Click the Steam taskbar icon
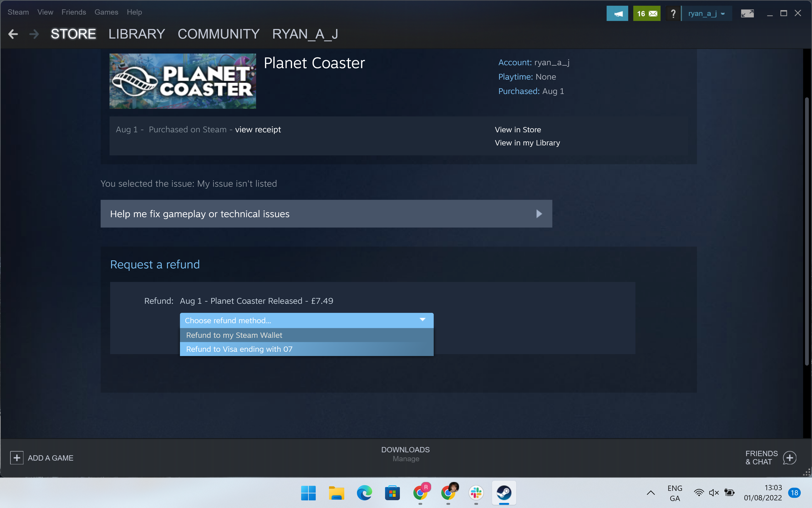Screen dimensions: 812x508 (x=504, y=493)
